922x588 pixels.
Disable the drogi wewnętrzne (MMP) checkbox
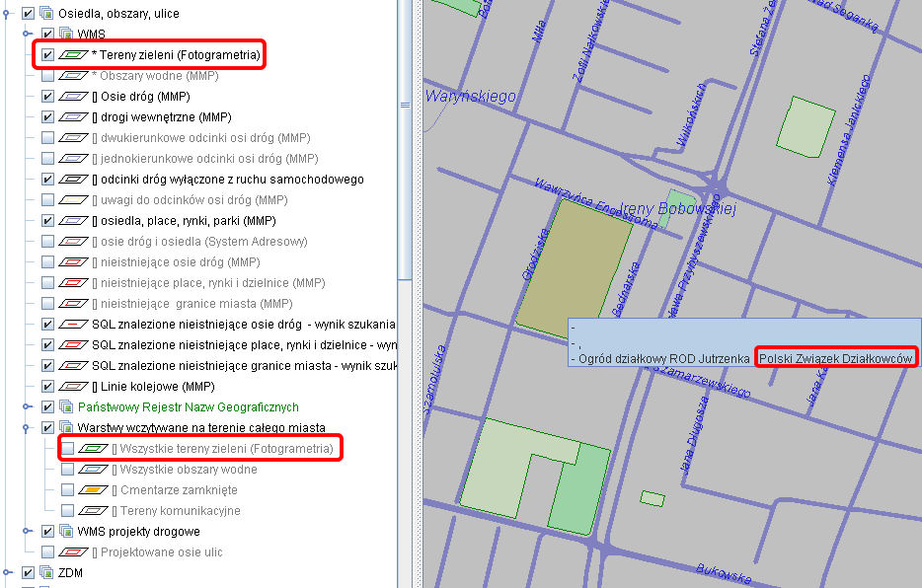[x=47, y=117]
